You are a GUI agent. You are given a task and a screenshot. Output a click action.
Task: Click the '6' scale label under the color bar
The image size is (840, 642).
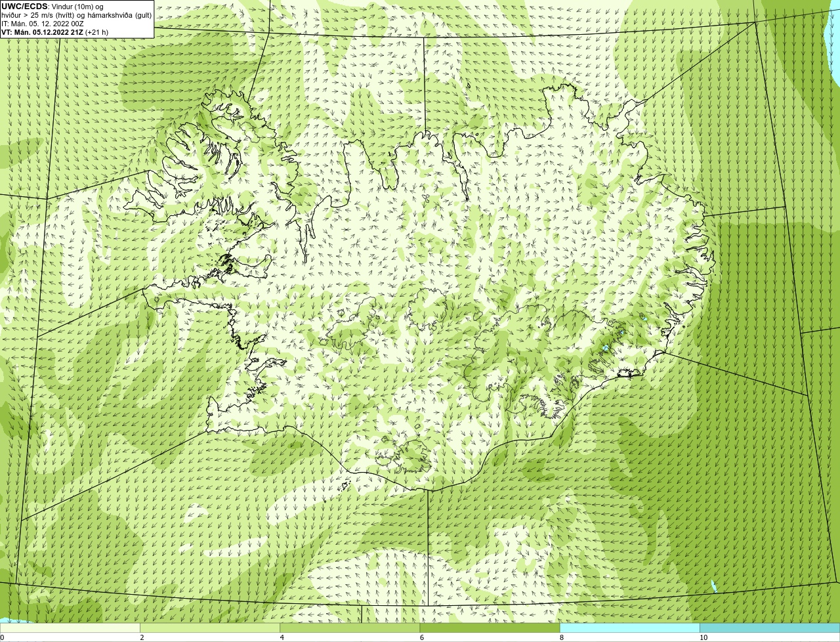coord(421,637)
